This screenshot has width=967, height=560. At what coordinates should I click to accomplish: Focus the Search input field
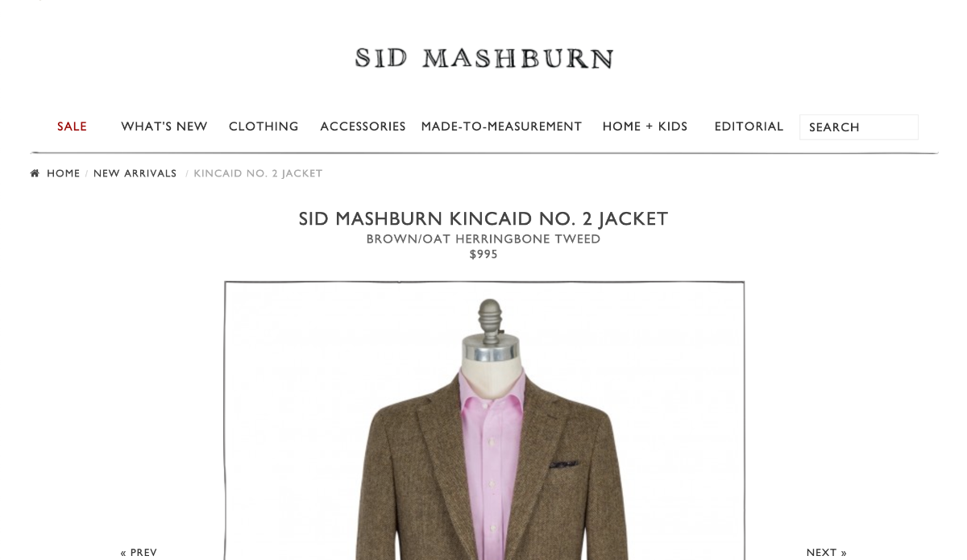click(858, 127)
